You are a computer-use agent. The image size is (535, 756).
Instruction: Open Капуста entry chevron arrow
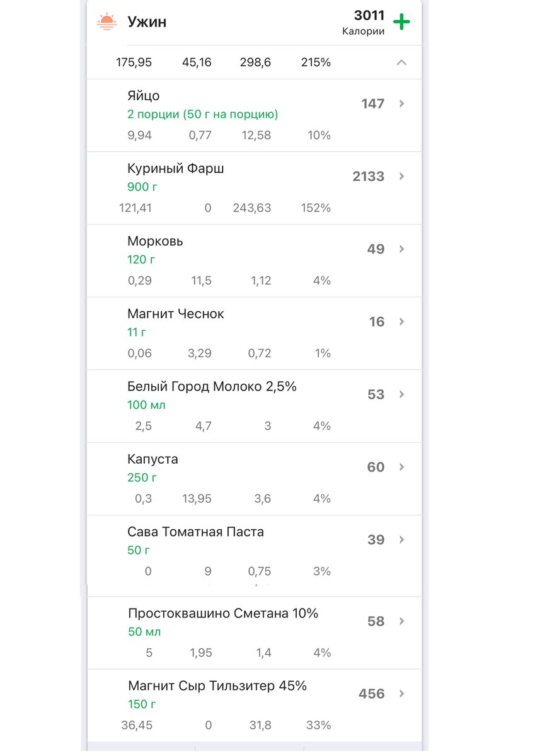pos(402,467)
